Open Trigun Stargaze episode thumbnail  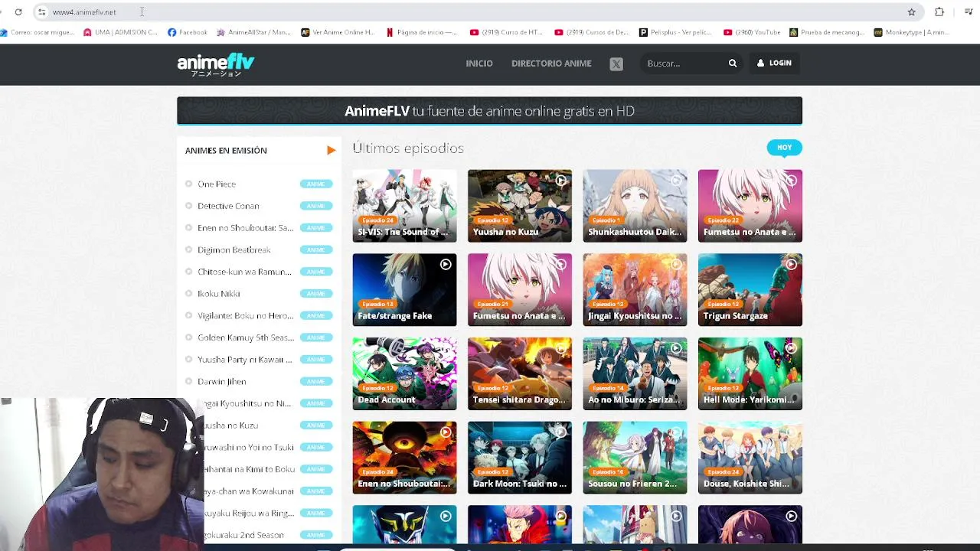coord(750,290)
